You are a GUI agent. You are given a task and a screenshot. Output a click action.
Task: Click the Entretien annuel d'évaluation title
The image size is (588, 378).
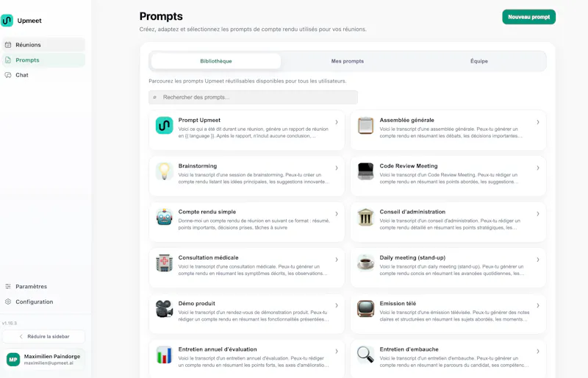(x=218, y=349)
